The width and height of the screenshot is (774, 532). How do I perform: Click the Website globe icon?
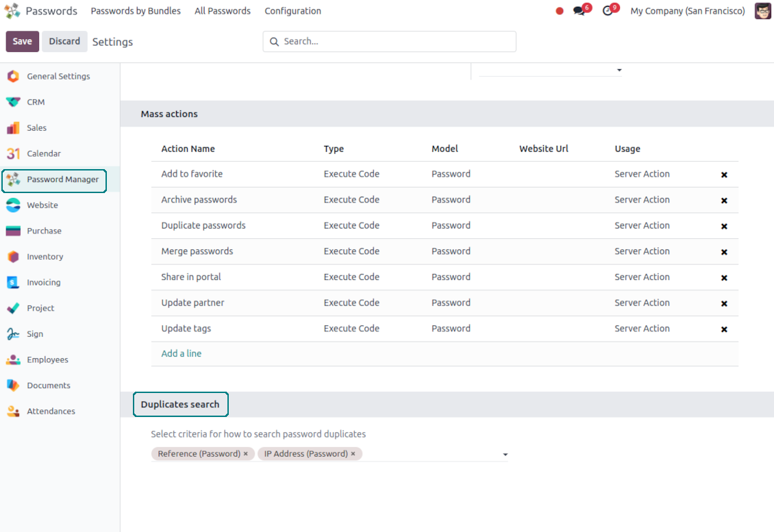click(13, 205)
